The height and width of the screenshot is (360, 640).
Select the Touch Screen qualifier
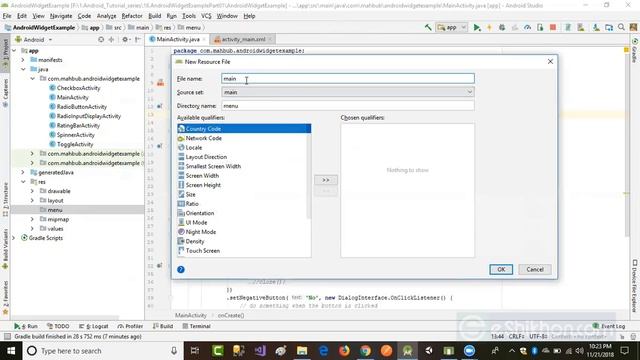(x=244, y=251)
